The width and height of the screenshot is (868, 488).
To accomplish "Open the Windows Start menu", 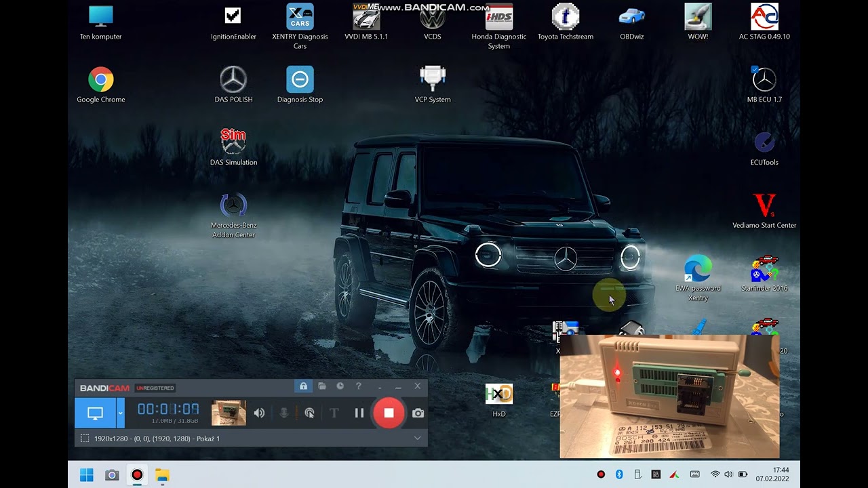I will [87, 475].
